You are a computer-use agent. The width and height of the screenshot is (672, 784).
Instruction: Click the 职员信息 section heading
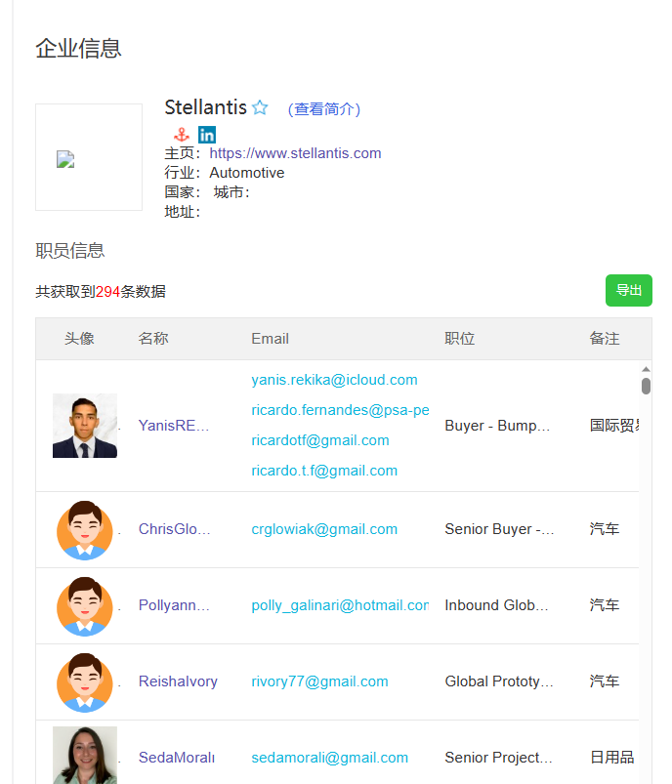tap(70, 251)
